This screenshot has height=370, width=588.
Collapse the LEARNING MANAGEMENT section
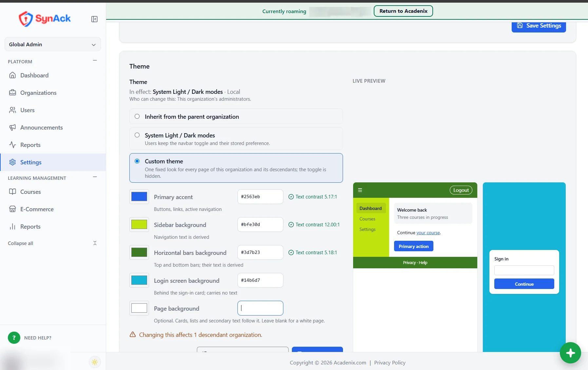[x=95, y=177]
